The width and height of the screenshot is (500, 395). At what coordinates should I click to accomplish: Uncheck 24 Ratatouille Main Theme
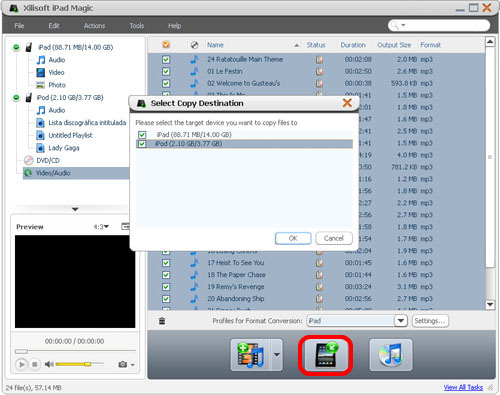click(x=166, y=60)
